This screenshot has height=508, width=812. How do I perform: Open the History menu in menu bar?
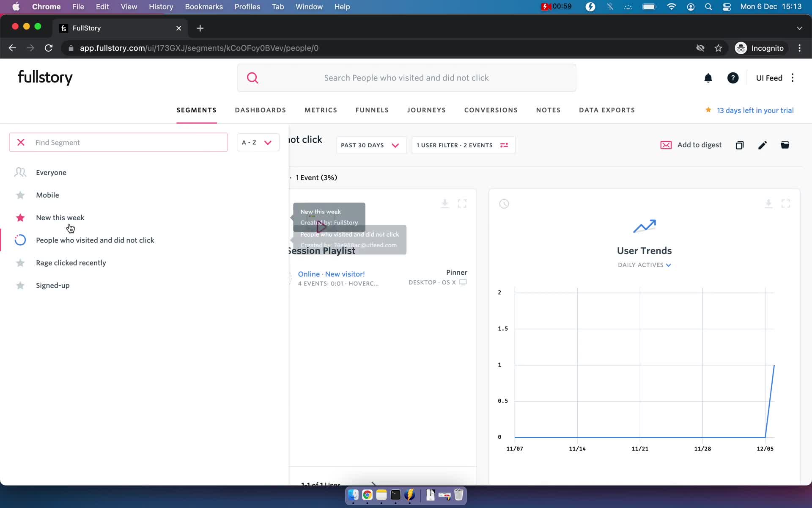161,7
